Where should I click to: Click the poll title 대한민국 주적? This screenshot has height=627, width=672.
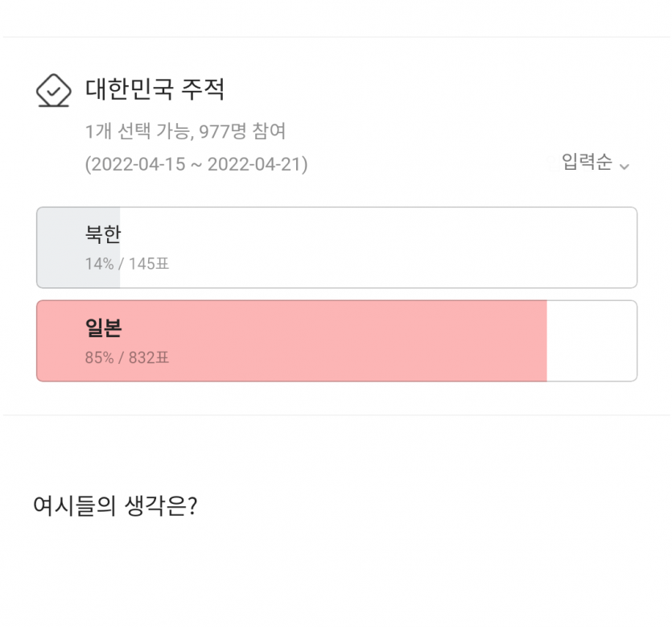[x=155, y=89]
